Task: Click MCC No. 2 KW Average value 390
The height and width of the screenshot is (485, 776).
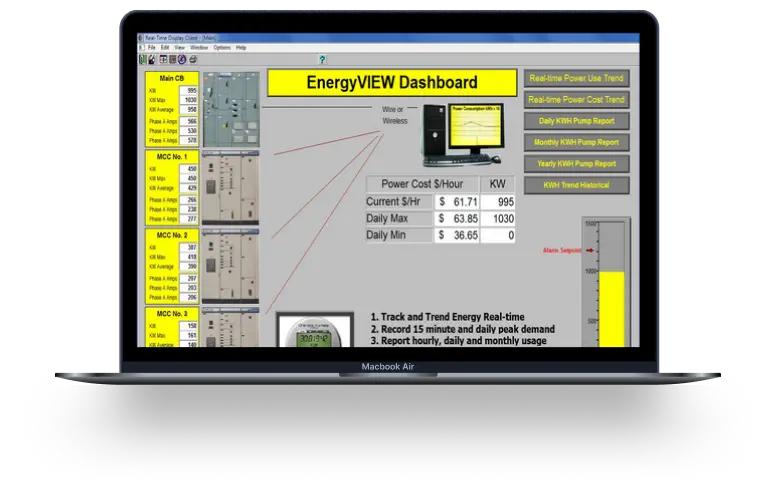Action: [x=189, y=267]
